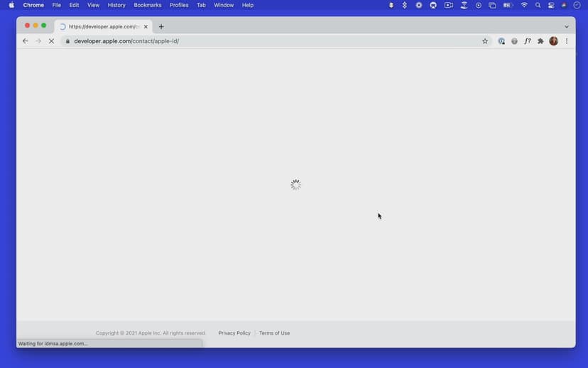The height and width of the screenshot is (368, 588).
Task: Open Spotlight search in the menu bar
Action: click(538, 5)
